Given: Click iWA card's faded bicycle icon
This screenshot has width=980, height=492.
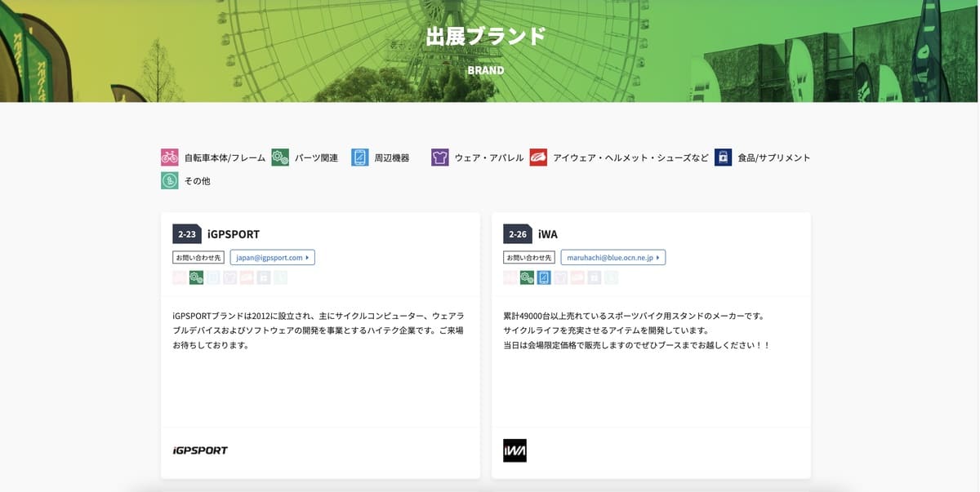Looking at the screenshot, I should (x=510, y=277).
